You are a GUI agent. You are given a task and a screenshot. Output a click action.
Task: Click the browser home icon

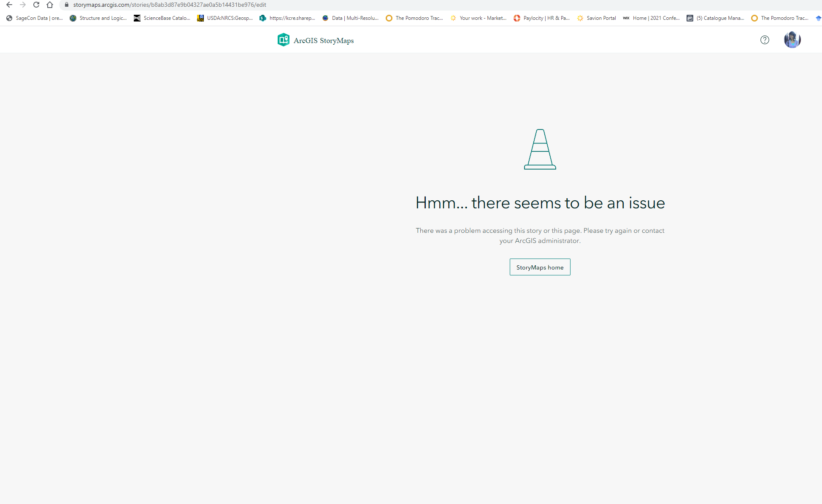(x=49, y=5)
